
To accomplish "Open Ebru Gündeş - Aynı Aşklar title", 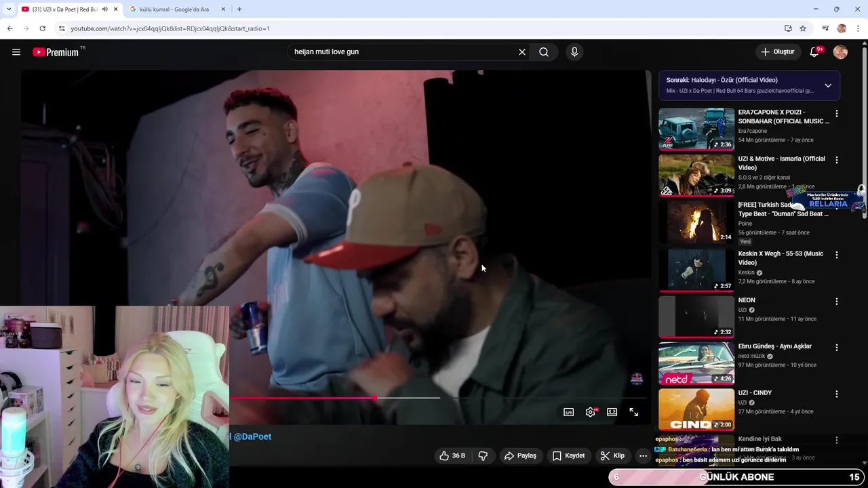I will coord(775,346).
